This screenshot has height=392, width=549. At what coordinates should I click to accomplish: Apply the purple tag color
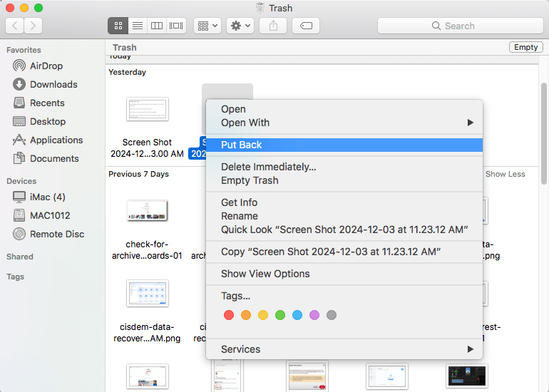[x=314, y=315]
